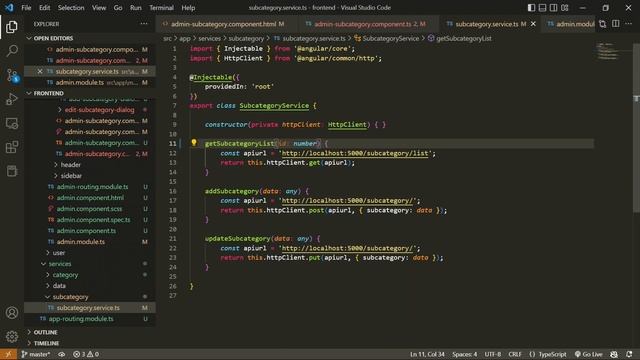This screenshot has width=640, height=360.
Task: Click the lightbulb code action on line 11
Action: coord(194,143)
